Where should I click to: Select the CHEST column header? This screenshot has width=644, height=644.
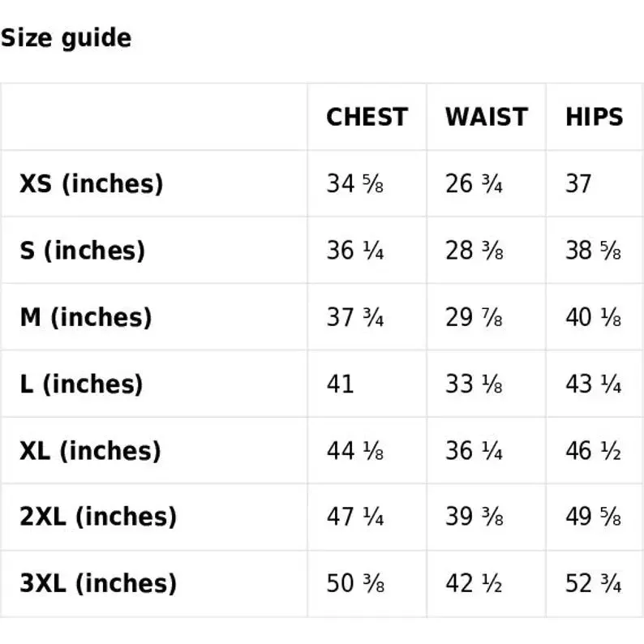(367, 117)
